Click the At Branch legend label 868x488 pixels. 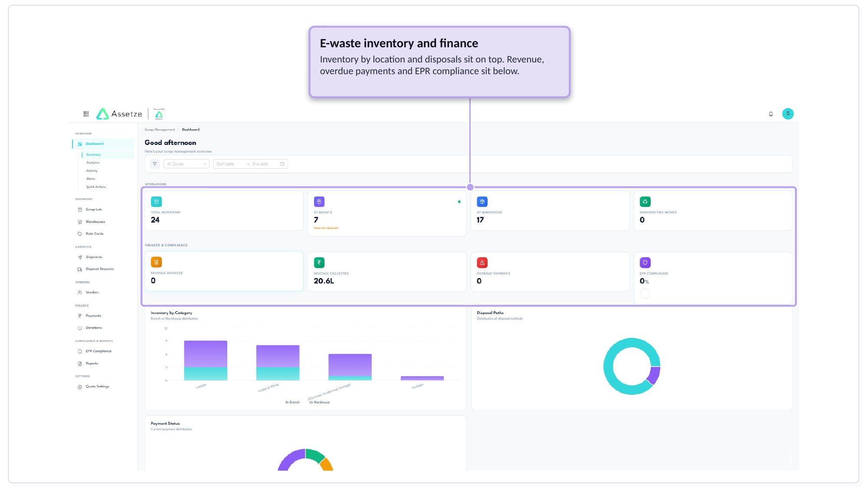(x=292, y=403)
